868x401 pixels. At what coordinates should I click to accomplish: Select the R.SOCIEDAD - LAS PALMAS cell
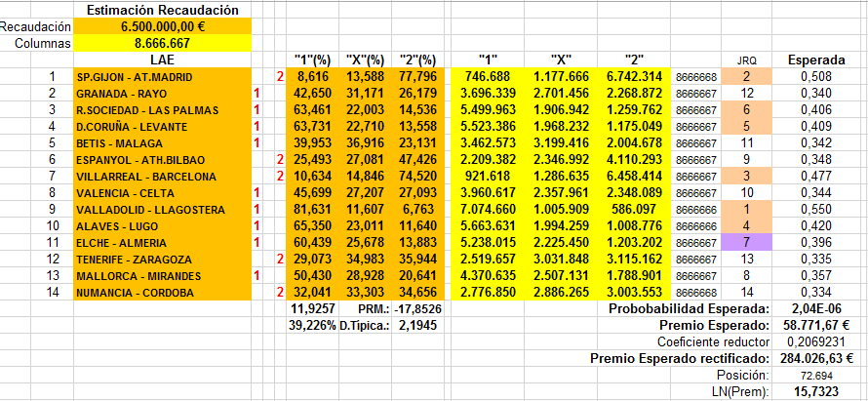[162, 109]
